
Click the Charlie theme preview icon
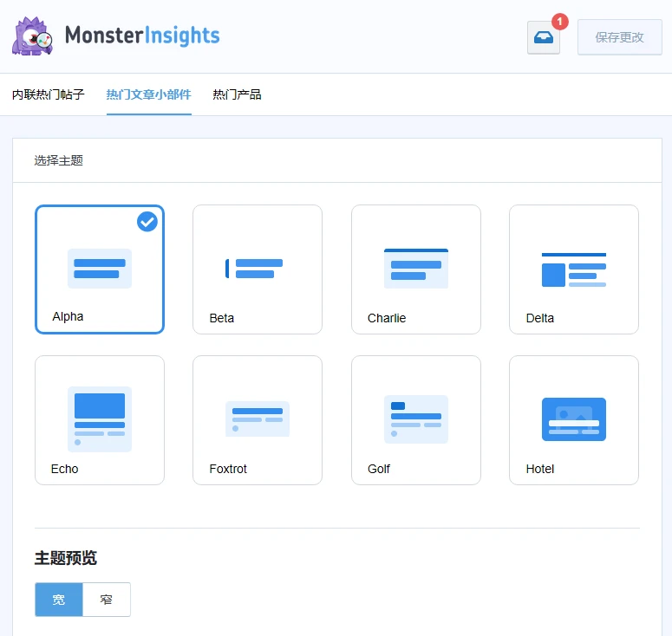point(415,269)
